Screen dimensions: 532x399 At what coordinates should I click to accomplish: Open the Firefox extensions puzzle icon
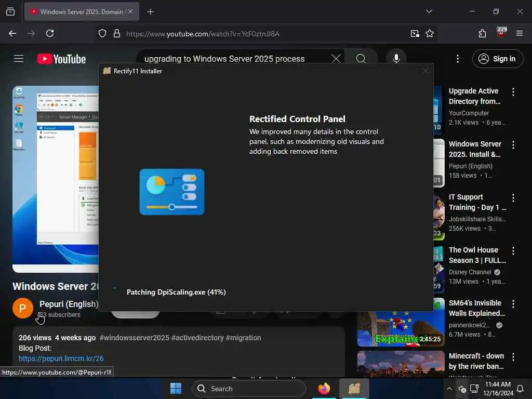click(482, 33)
